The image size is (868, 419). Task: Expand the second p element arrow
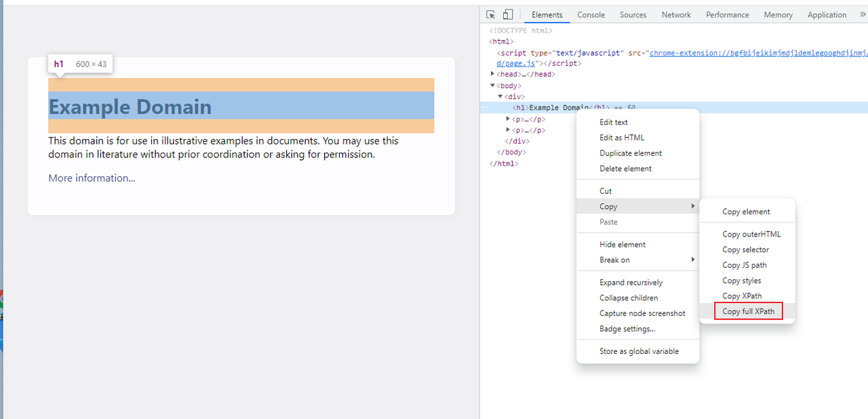(508, 129)
